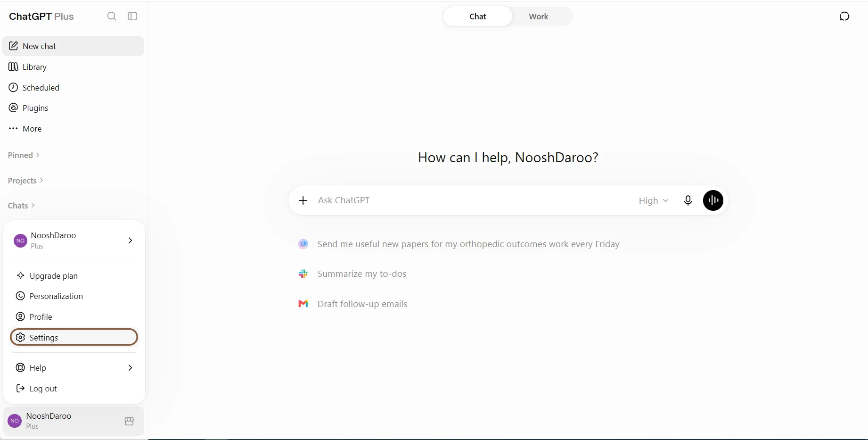Open the Library page

73,67
